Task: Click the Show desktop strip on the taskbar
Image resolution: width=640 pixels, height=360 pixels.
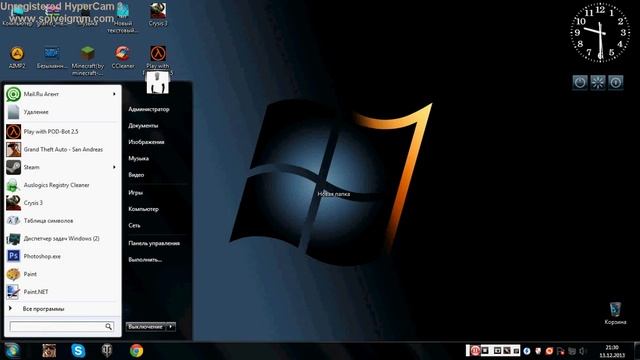Action: point(637,351)
